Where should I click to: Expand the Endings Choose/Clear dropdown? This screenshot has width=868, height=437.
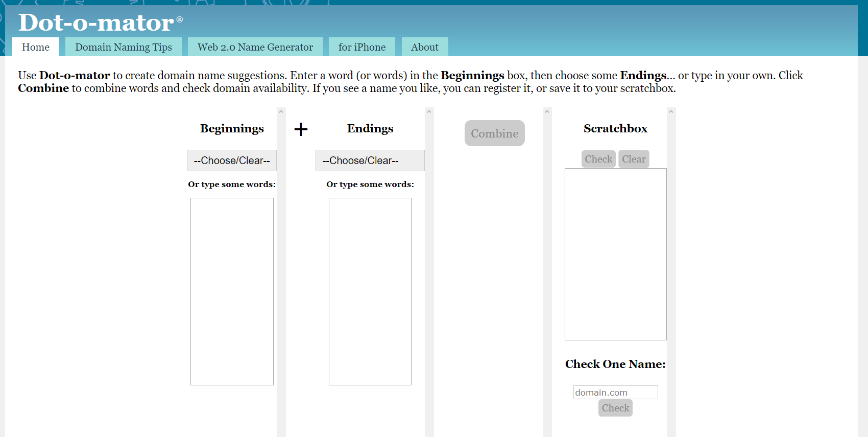pyautogui.click(x=370, y=160)
